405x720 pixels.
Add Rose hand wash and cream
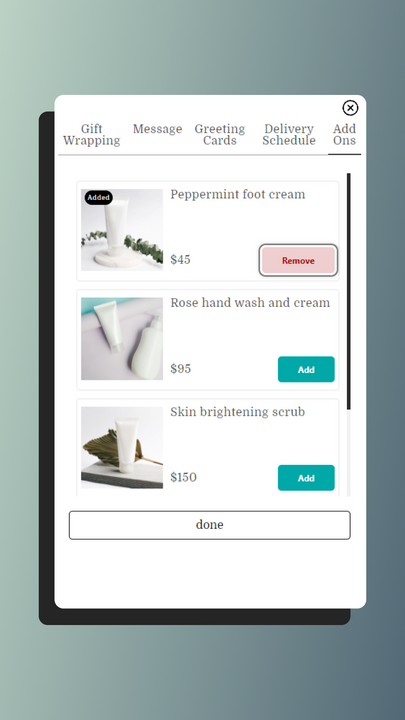coord(306,369)
